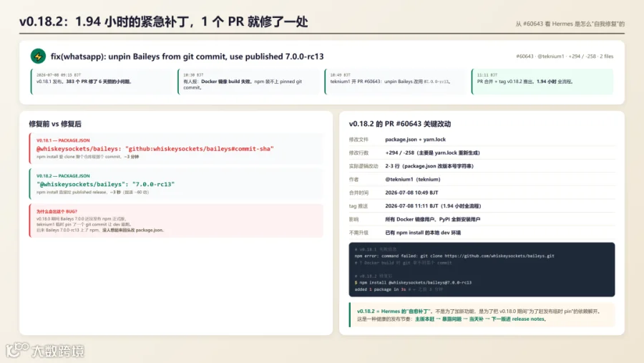Image resolution: width=644 pixels, height=363 pixels.
Task: Click the red label 'V0.18.1 — PACKAGE.JSON'
Action: tap(63, 140)
